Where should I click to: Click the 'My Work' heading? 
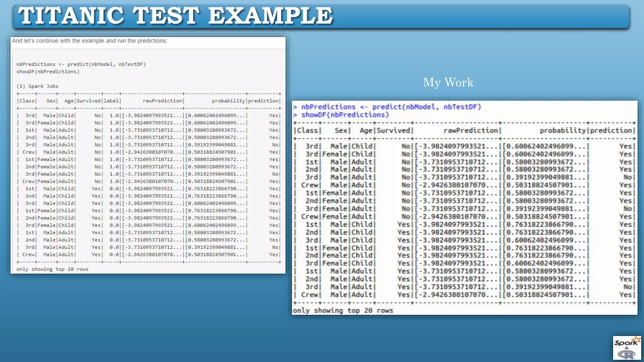[448, 82]
